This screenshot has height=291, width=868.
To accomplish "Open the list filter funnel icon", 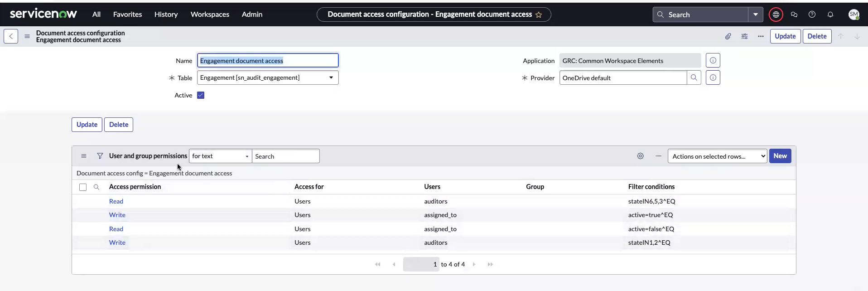I will point(100,156).
